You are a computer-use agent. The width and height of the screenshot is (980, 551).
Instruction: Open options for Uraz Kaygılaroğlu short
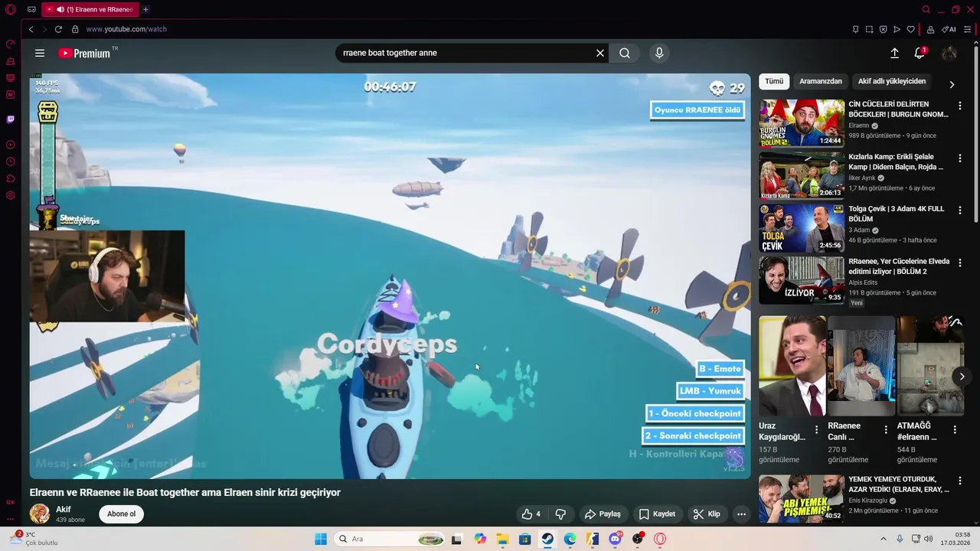(x=817, y=429)
